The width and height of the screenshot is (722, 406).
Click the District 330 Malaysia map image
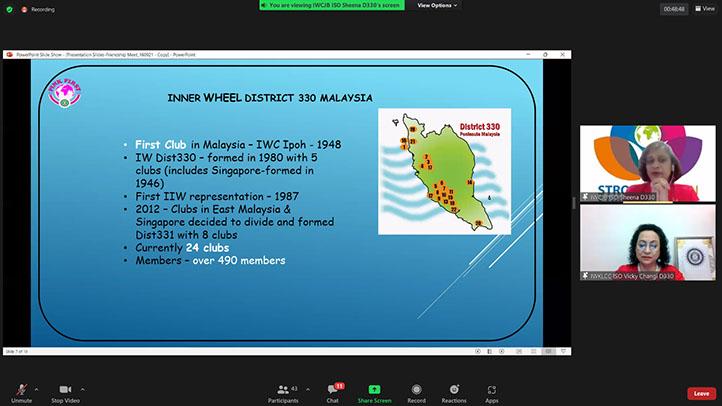coord(437,170)
